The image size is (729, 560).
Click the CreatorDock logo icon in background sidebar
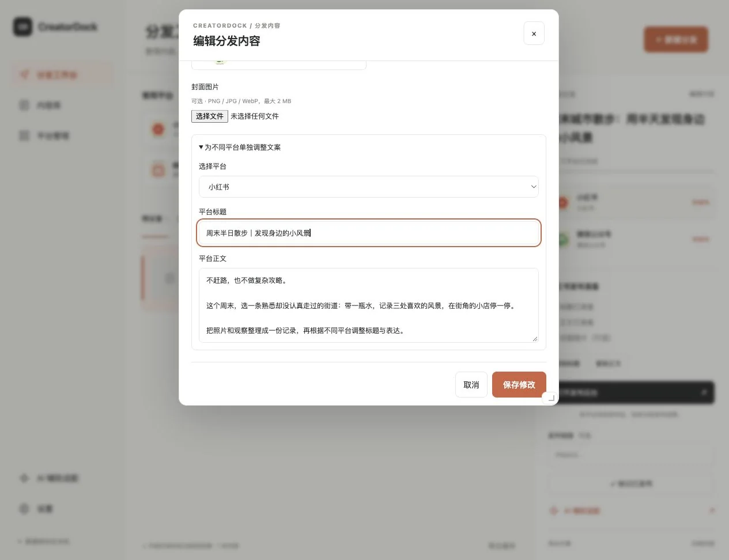(x=23, y=27)
